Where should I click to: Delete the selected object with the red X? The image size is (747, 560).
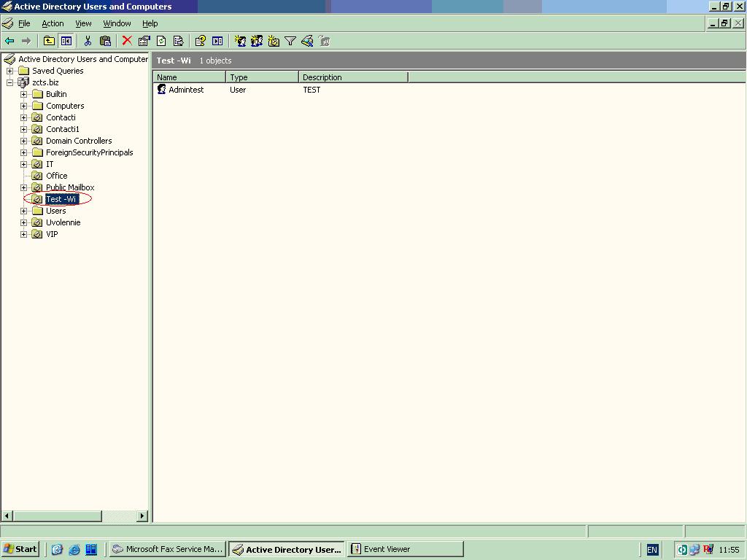(127, 41)
